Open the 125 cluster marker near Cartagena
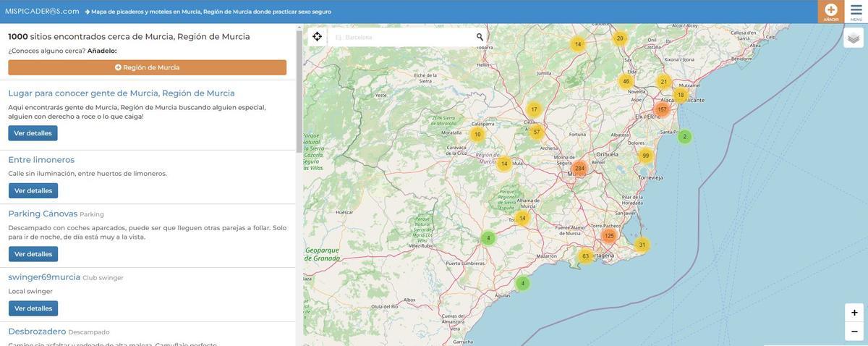Viewport: 868px width, 346px height. click(x=609, y=236)
